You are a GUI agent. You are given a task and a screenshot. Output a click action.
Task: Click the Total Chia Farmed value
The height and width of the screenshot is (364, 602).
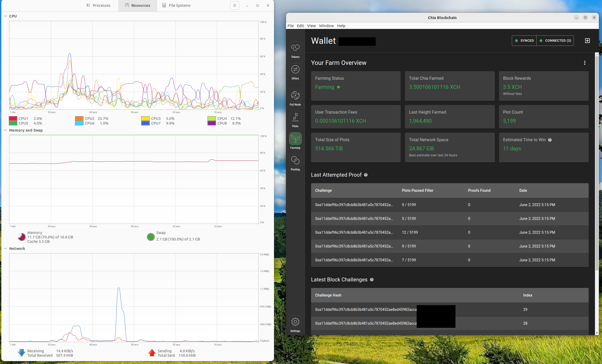click(434, 87)
